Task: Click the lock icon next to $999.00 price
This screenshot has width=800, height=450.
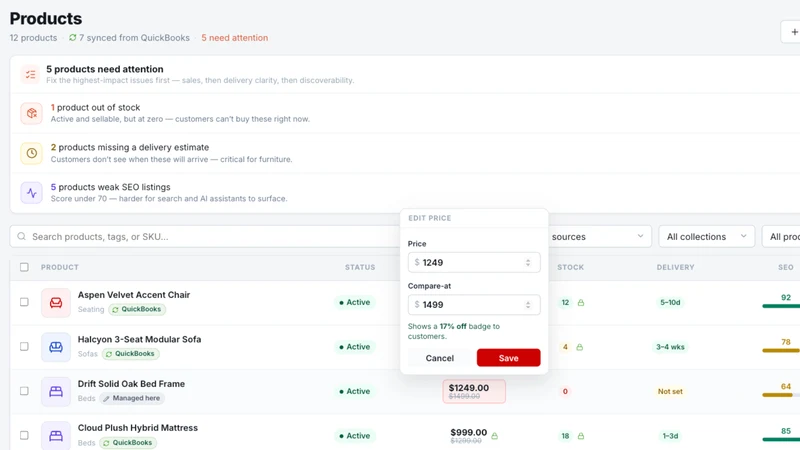Action: (x=494, y=436)
